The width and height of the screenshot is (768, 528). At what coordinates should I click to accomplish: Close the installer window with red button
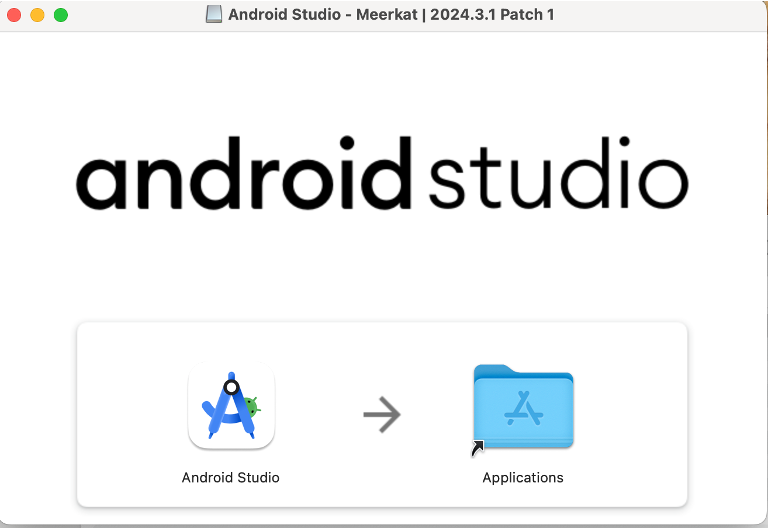tap(14, 15)
